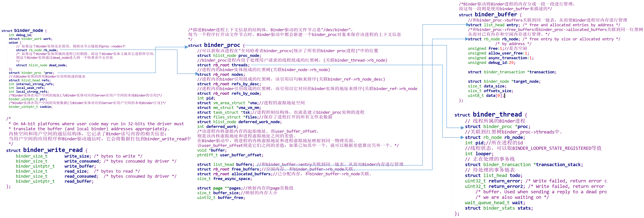Select 'int looper;' line
The width and height of the screenshot is (644, 218).
coord(479,154)
